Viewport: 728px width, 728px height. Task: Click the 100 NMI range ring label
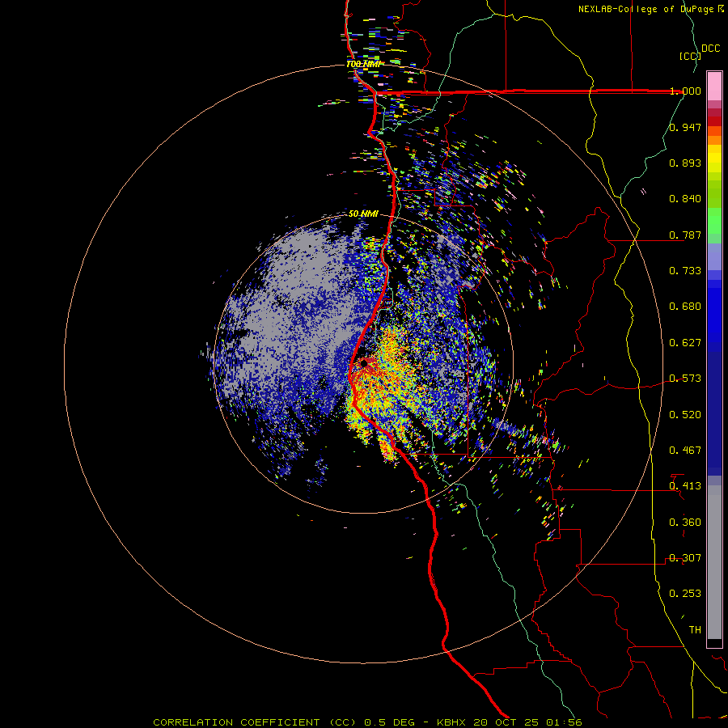click(363, 64)
